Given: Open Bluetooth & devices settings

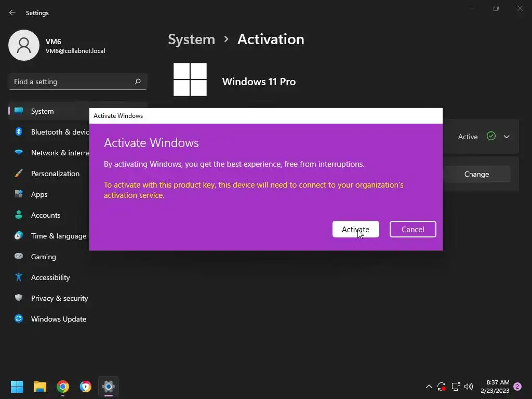Looking at the screenshot, I should (x=49, y=132).
